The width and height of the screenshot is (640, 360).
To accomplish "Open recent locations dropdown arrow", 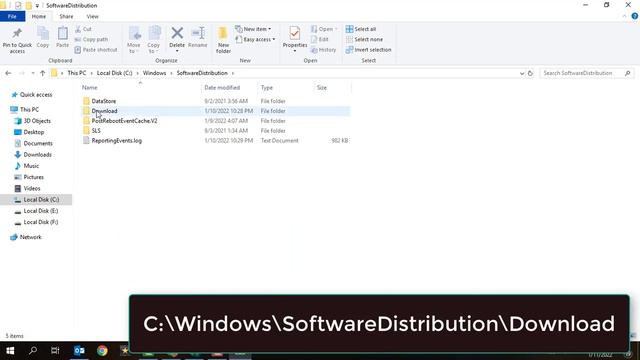I will (33, 73).
